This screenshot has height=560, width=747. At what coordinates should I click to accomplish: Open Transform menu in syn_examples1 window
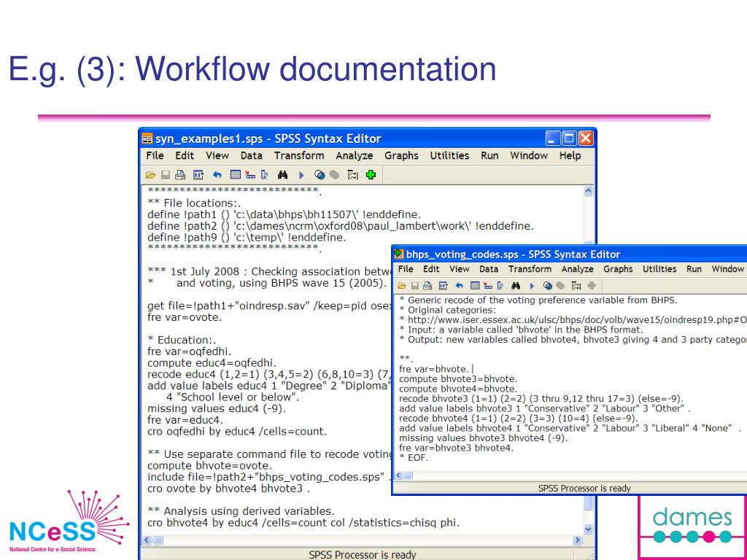[299, 156]
